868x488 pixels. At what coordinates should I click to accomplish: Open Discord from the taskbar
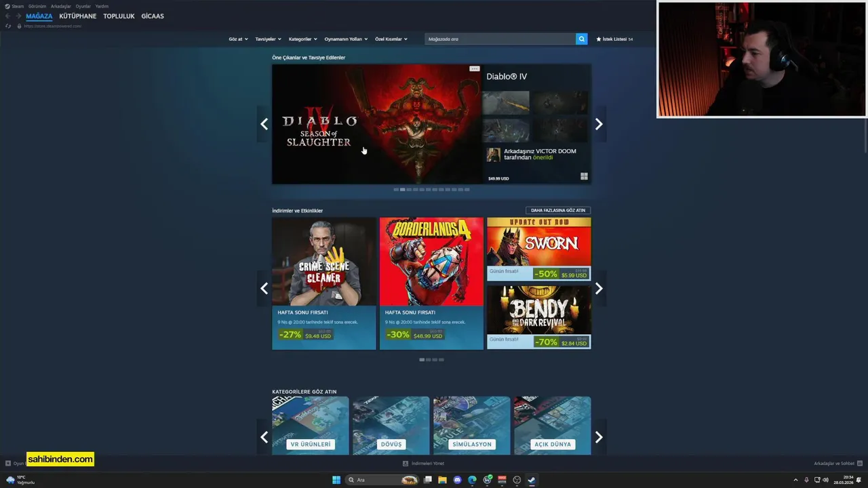pos(457,480)
